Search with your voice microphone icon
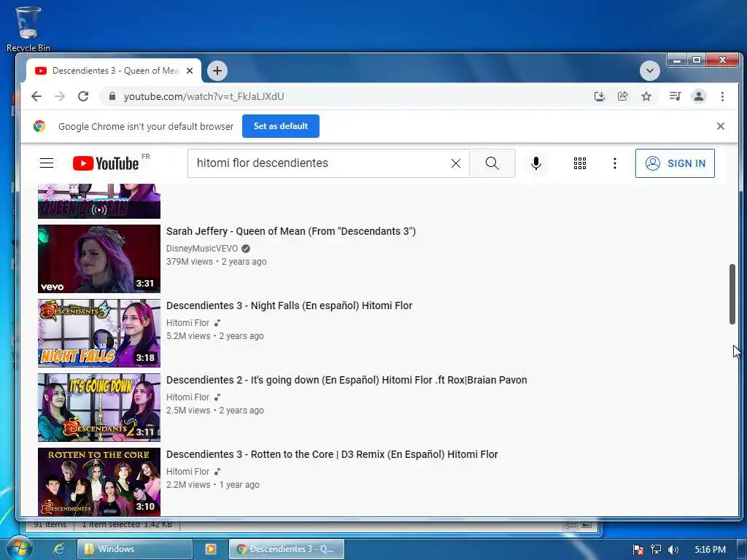The height and width of the screenshot is (560, 747). click(536, 163)
